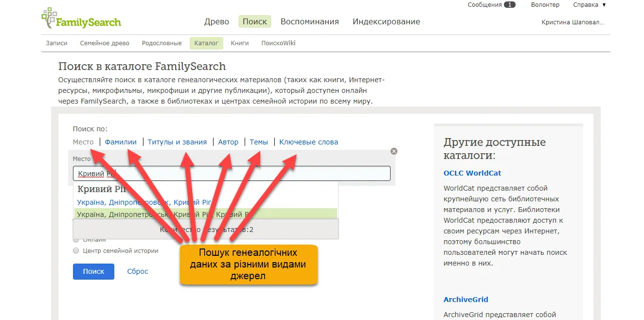644x320 pixels.
Task: Open the OCLC WorldCat catalog link
Action: [x=472, y=173]
